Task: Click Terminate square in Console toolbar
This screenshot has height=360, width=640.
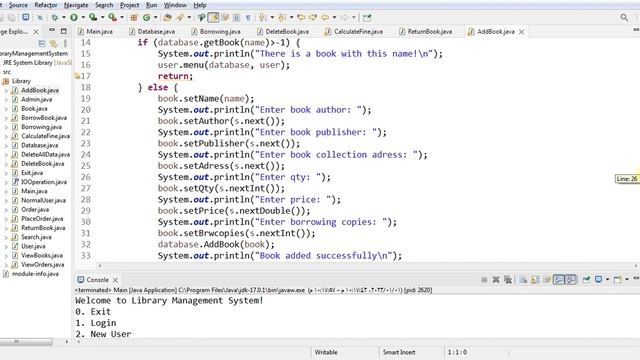Action: pyautogui.click(x=484, y=280)
